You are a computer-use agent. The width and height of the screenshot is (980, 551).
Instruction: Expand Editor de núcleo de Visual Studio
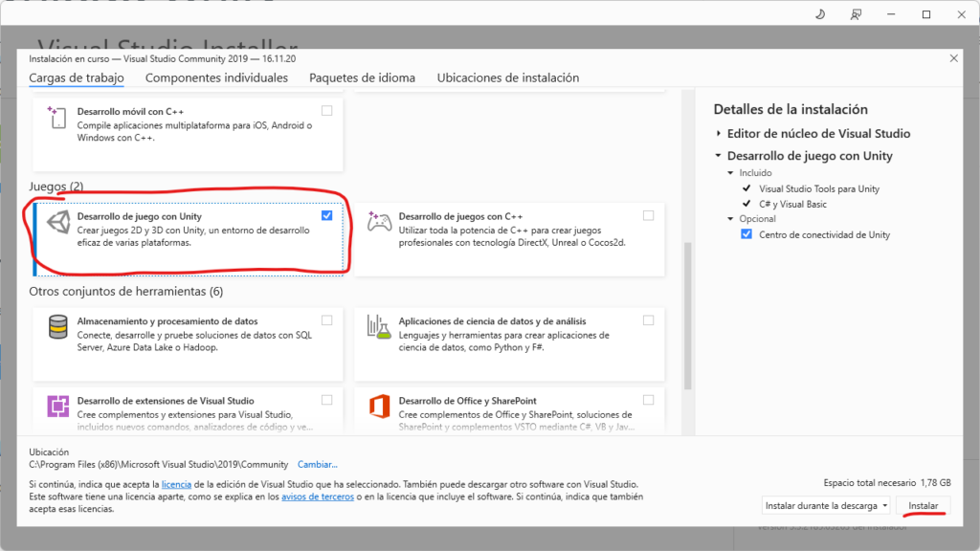tap(719, 134)
